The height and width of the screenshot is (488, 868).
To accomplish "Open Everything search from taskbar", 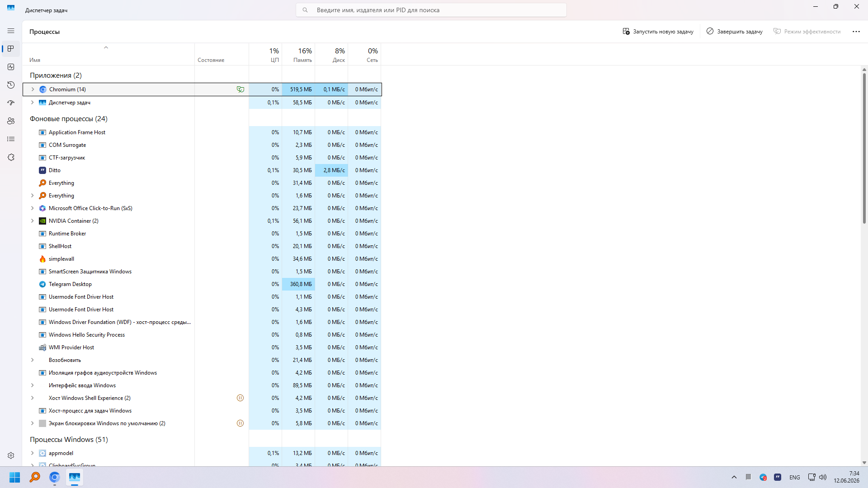I will point(35,477).
